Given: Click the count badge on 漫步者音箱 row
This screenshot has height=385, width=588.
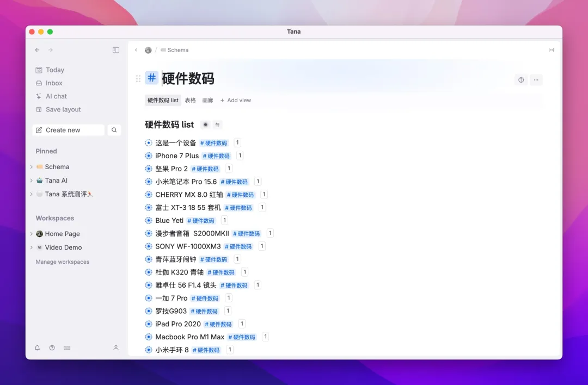Looking at the screenshot, I should (270, 233).
